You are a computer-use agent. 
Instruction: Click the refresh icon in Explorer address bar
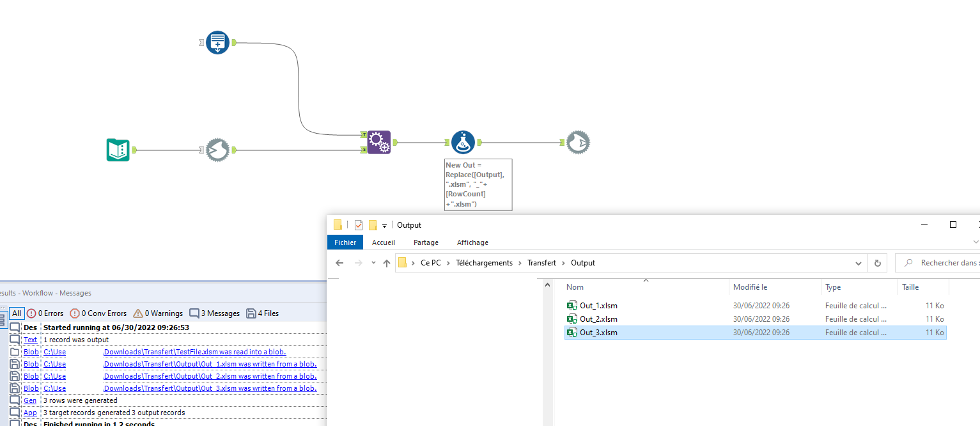(x=877, y=263)
